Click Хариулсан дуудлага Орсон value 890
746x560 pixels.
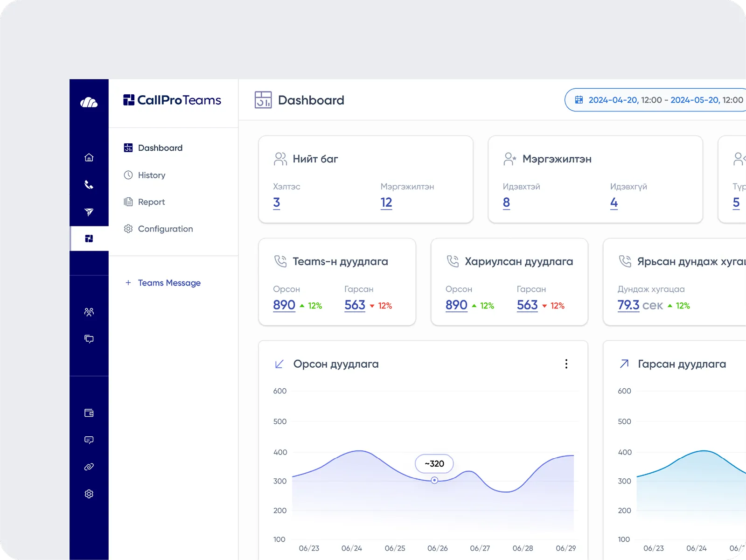pyautogui.click(x=456, y=305)
